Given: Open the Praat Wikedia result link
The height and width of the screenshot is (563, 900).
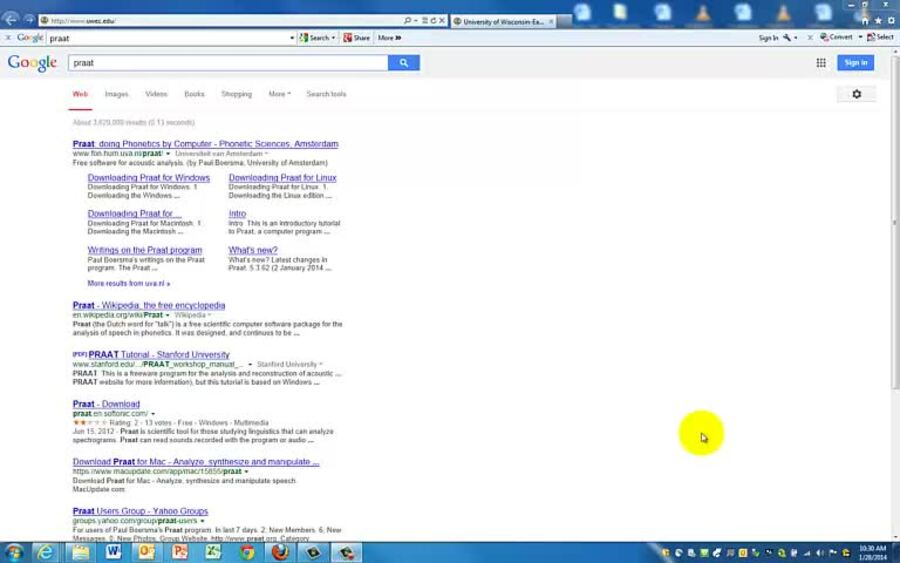Looking at the screenshot, I should pos(149,305).
